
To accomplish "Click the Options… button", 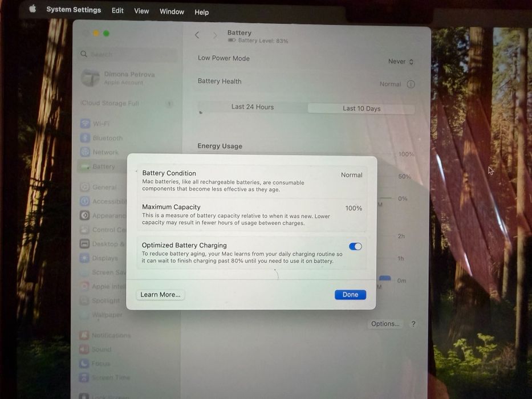I will point(385,324).
